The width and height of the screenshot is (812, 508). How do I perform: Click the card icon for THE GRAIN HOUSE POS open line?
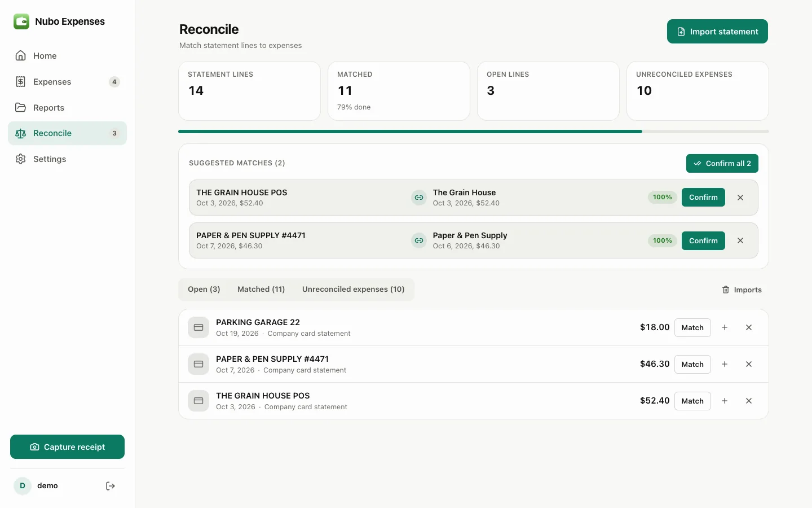[x=198, y=401]
